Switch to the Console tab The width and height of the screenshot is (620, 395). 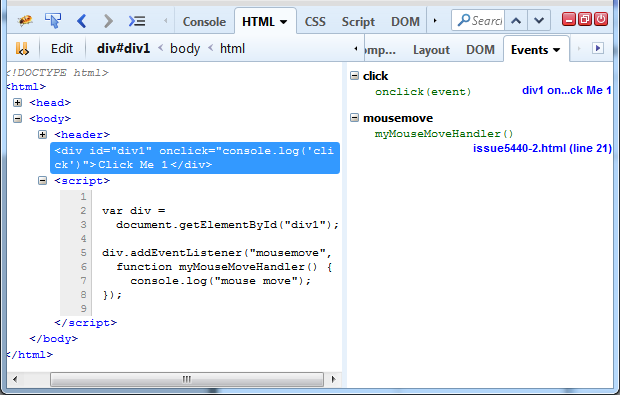coord(204,21)
